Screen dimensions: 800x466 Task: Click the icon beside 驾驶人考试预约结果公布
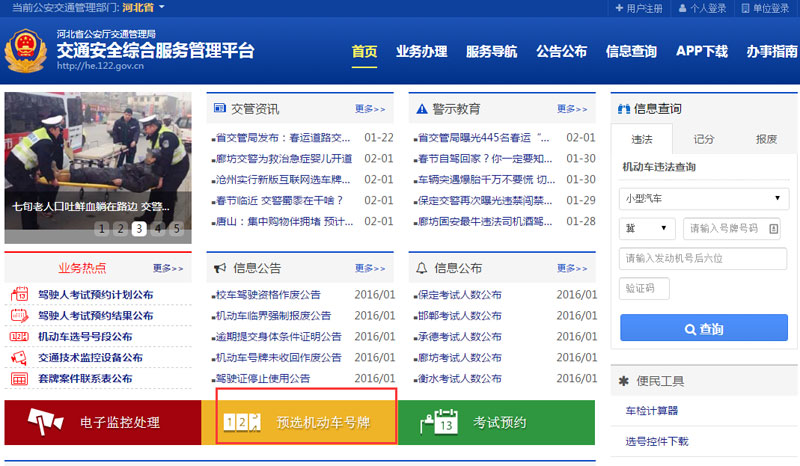pyautogui.click(x=19, y=315)
